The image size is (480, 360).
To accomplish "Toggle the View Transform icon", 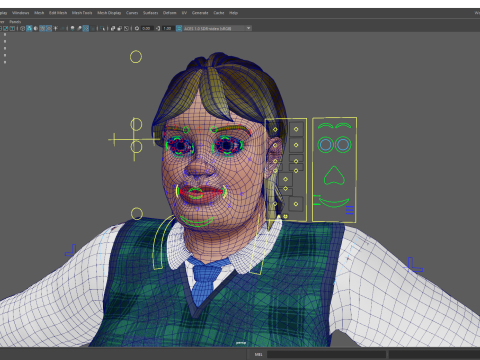I will point(179,29).
